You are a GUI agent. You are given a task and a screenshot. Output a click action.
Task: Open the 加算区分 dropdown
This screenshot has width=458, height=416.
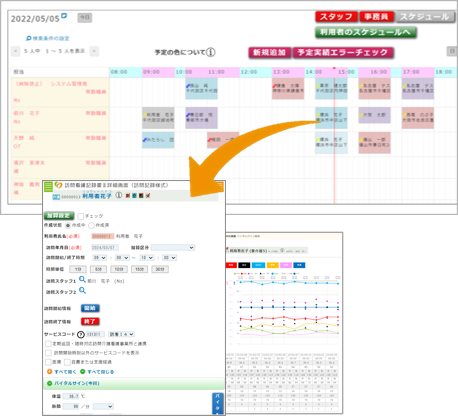(x=173, y=248)
